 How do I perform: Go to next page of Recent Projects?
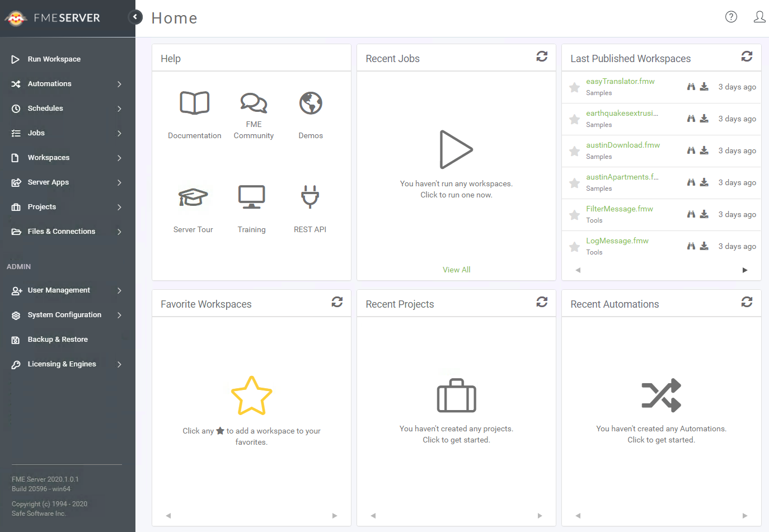coord(540,516)
